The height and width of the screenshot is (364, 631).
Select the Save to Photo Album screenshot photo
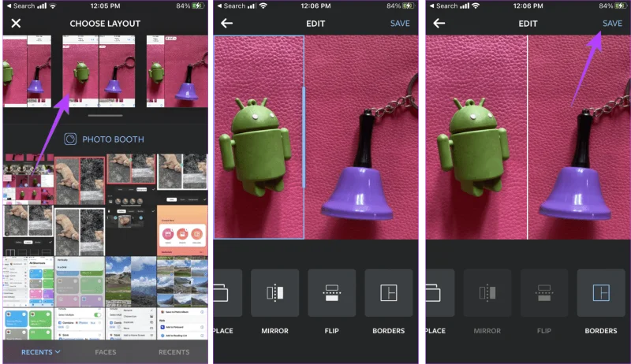pyautogui.click(x=182, y=324)
